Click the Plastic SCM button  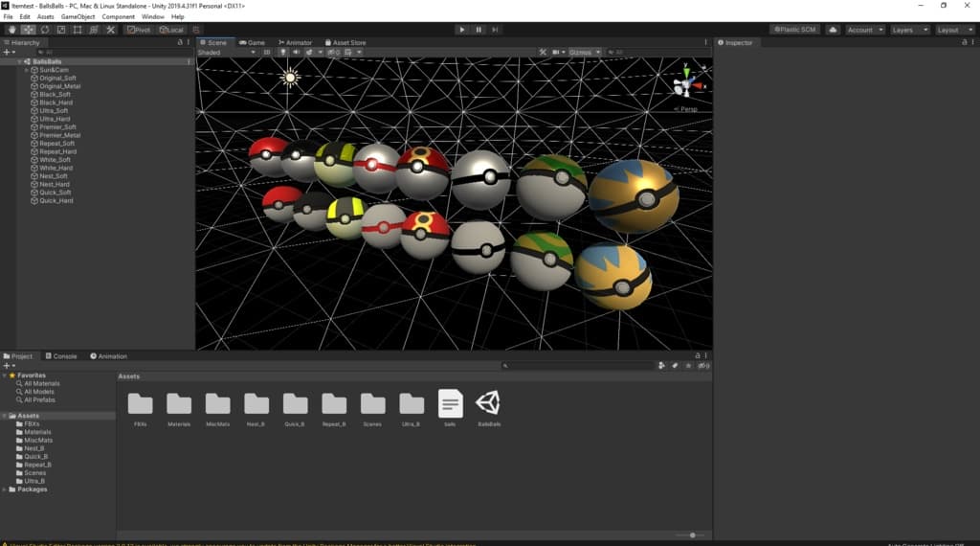(794, 30)
